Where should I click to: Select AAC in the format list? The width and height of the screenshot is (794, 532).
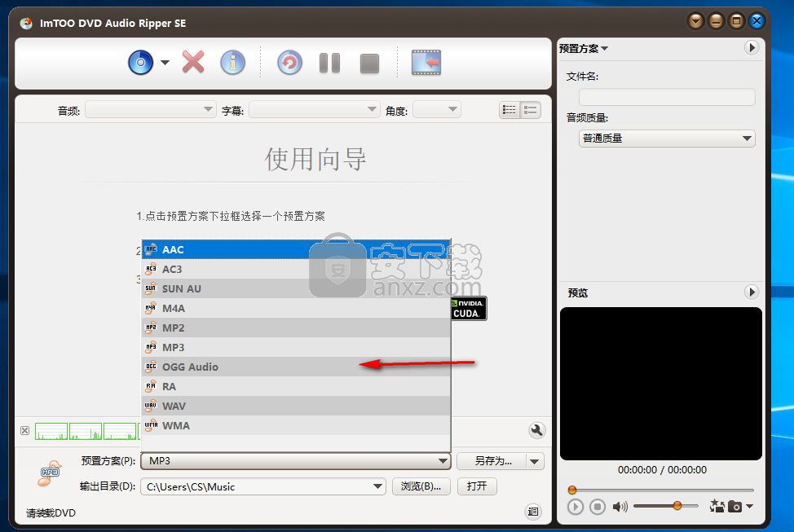tap(296, 249)
